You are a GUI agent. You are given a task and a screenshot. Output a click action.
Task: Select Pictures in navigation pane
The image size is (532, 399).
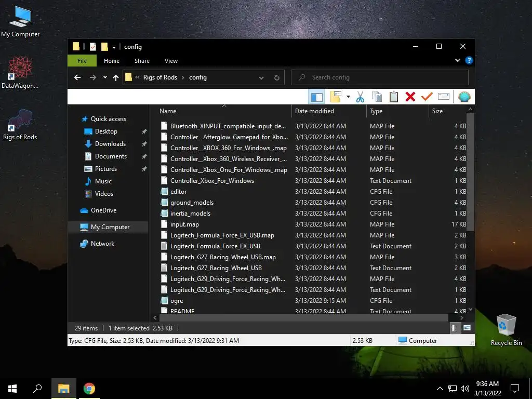105,169
